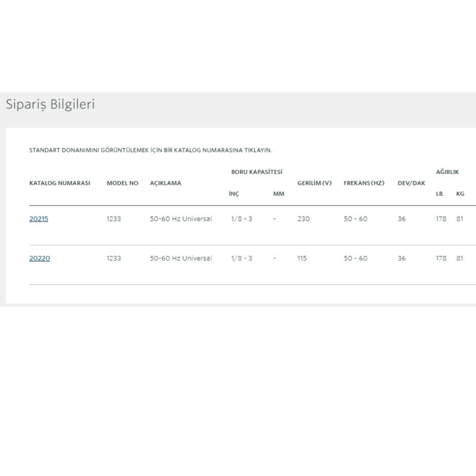Image resolution: width=476 pixels, height=476 pixels.
Task: Select the DEV/DAK column header
Action: [411, 183]
